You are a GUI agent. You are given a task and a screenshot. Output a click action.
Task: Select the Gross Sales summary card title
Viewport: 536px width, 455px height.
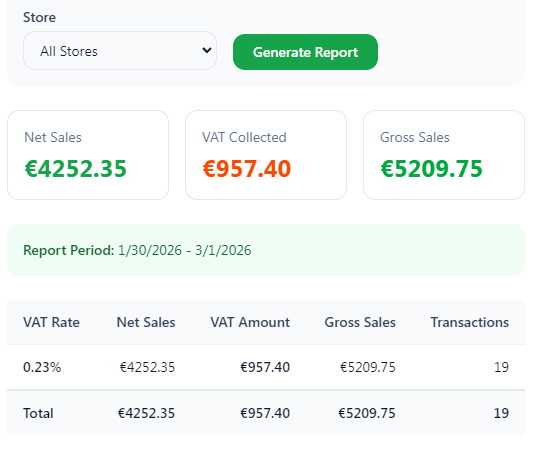[x=415, y=137]
